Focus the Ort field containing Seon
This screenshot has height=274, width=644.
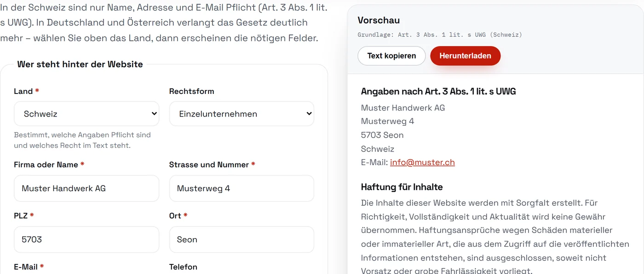[x=241, y=239]
